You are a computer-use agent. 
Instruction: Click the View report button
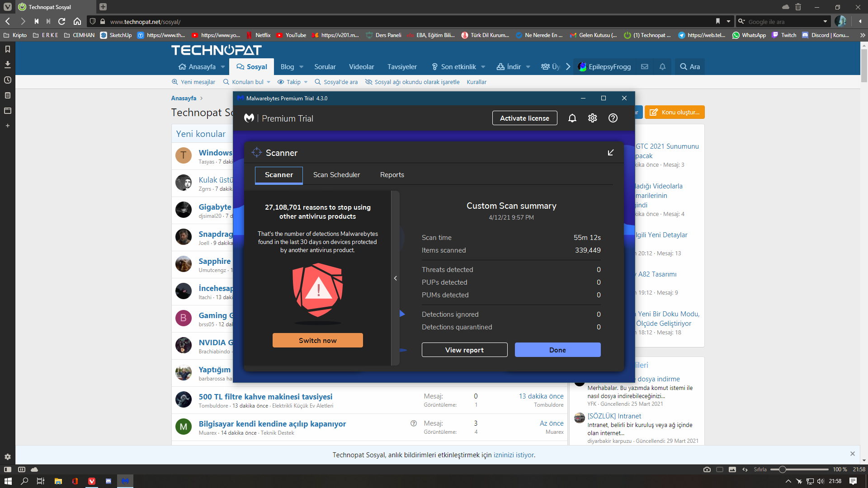pos(464,350)
